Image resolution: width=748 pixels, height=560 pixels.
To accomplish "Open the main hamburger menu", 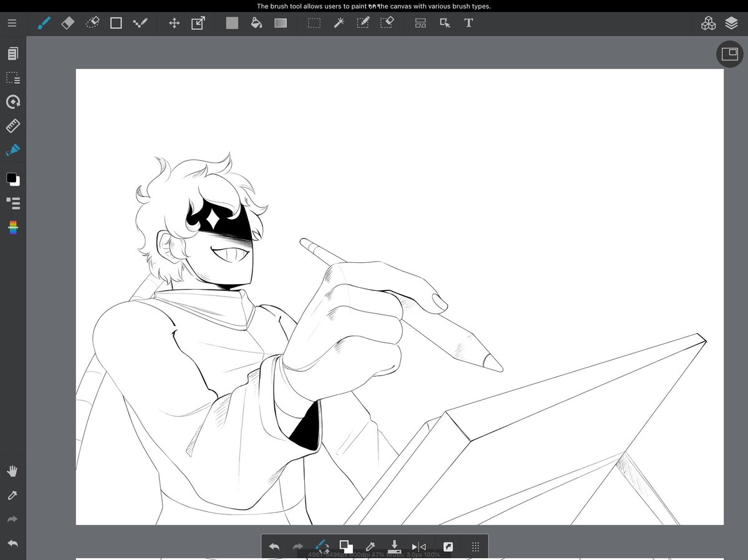I will pos(12,23).
